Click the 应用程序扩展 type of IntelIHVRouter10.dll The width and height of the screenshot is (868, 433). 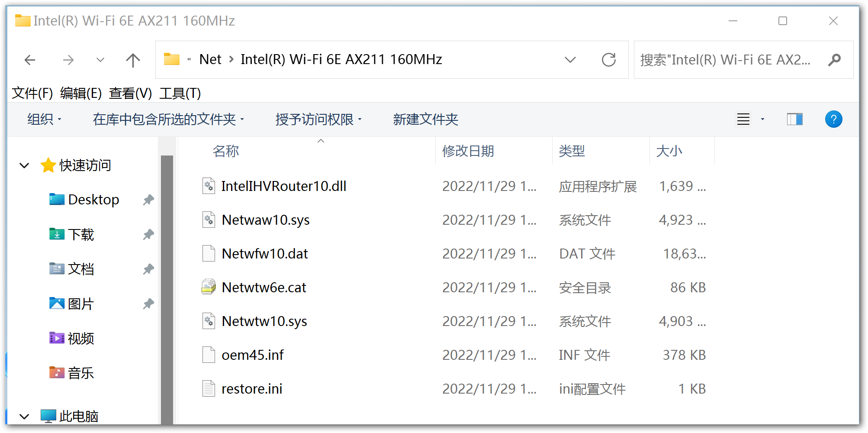tap(598, 186)
